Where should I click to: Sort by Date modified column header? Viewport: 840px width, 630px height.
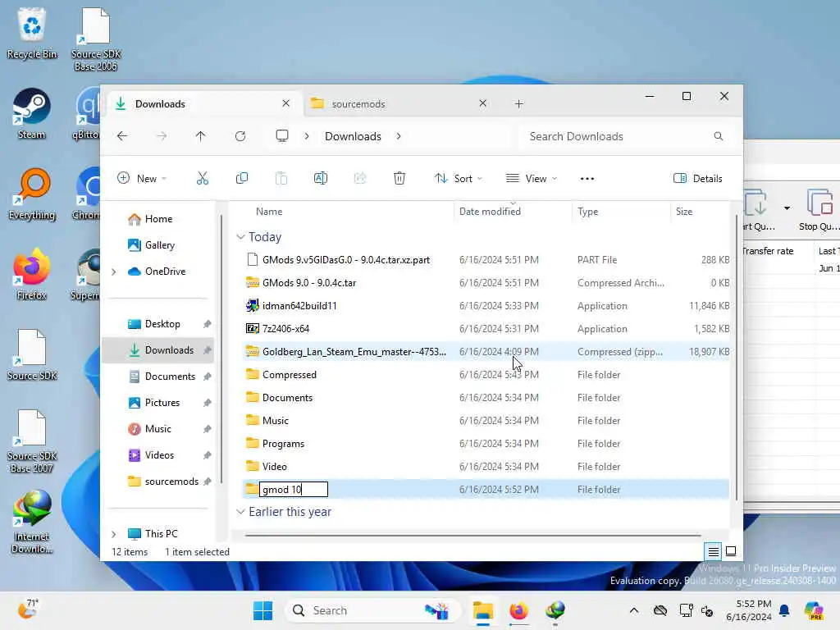(490, 212)
